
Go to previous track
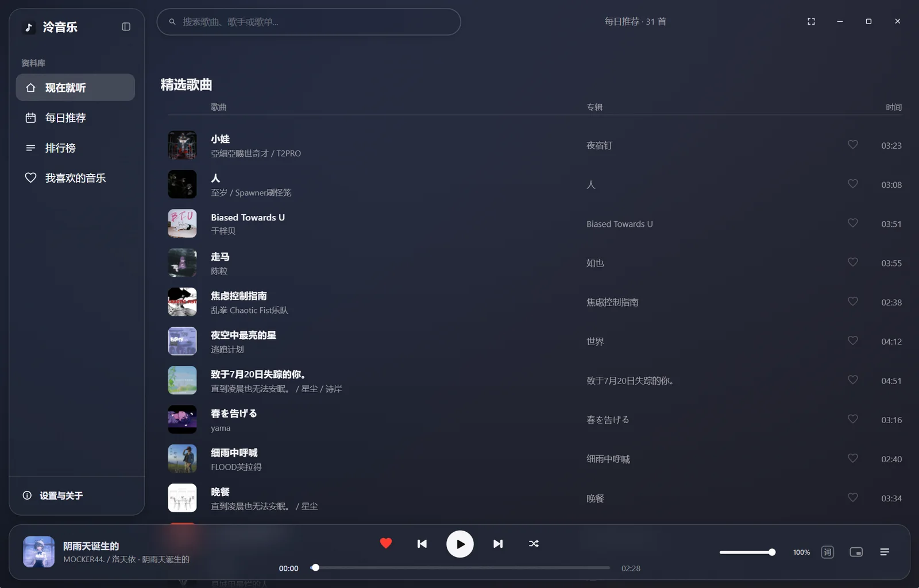[x=422, y=544]
